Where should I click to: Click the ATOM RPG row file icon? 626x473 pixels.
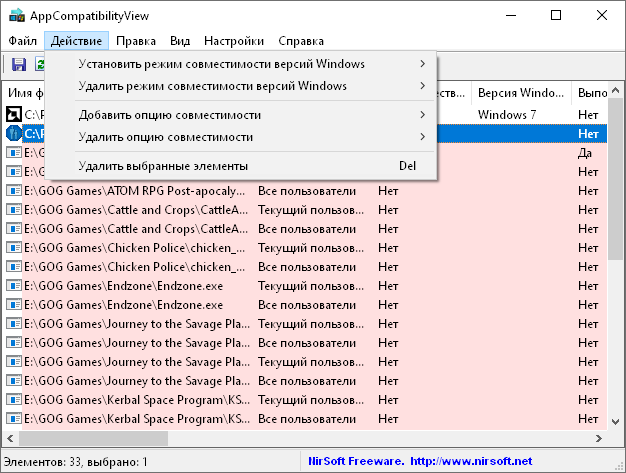click(x=14, y=190)
